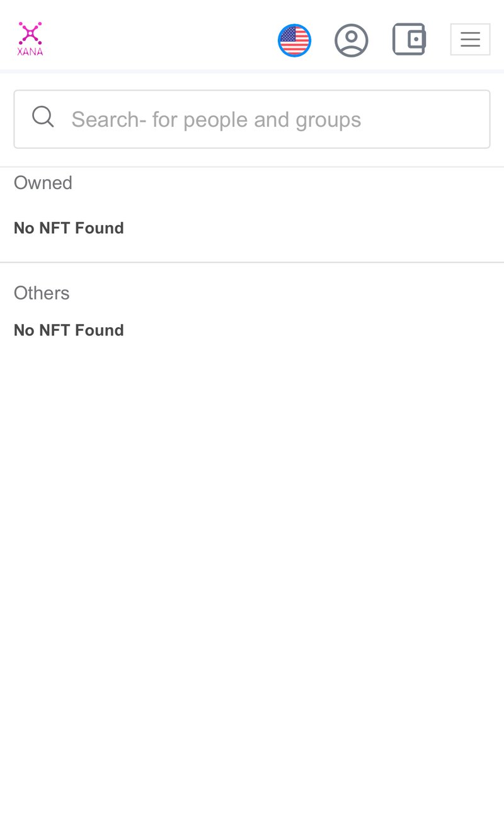Click "No NFT Found" under Others
504x839 pixels.
tap(69, 330)
